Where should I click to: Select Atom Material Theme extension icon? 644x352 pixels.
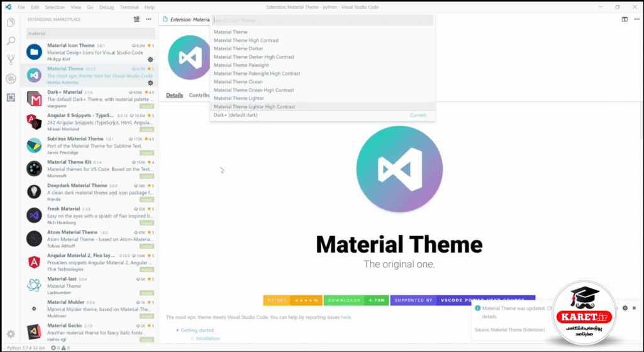tap(34, 239)
